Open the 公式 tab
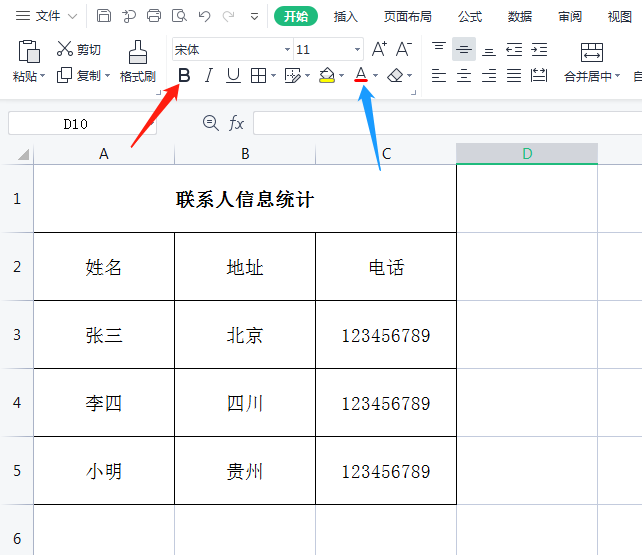Viewport: 642px width, 555px height. (x=470, y=16)
